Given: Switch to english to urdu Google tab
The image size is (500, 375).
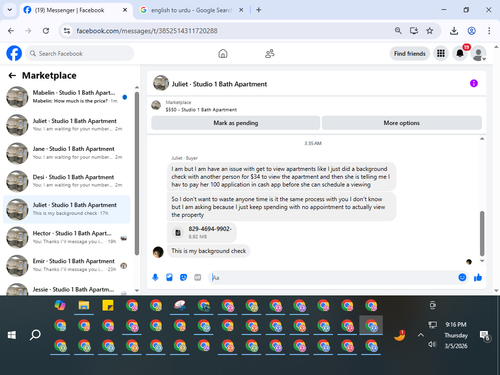Looking at the screenshot, I should (191, 10).
